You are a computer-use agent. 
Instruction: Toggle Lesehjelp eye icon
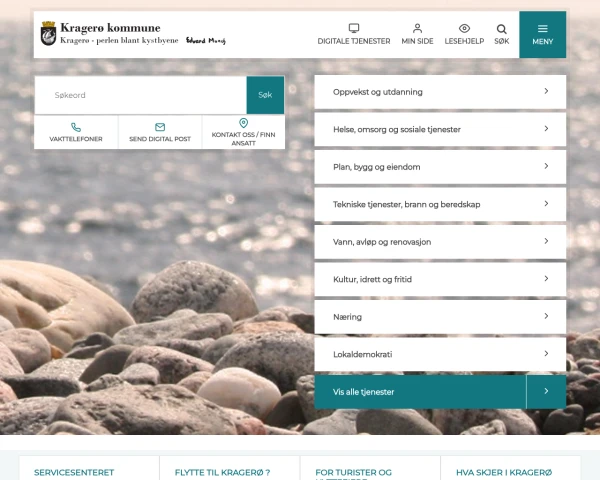pyautogui.click(x=464, y=29)
